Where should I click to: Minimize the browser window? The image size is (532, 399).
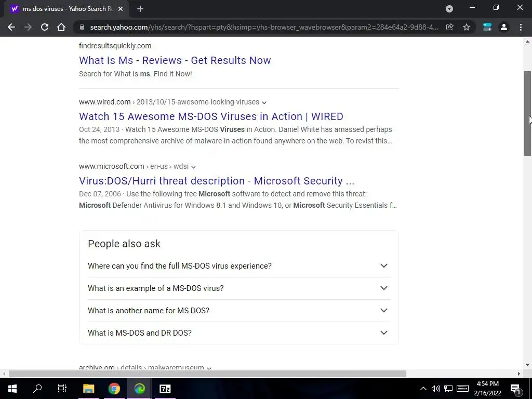tap(472, 7)
